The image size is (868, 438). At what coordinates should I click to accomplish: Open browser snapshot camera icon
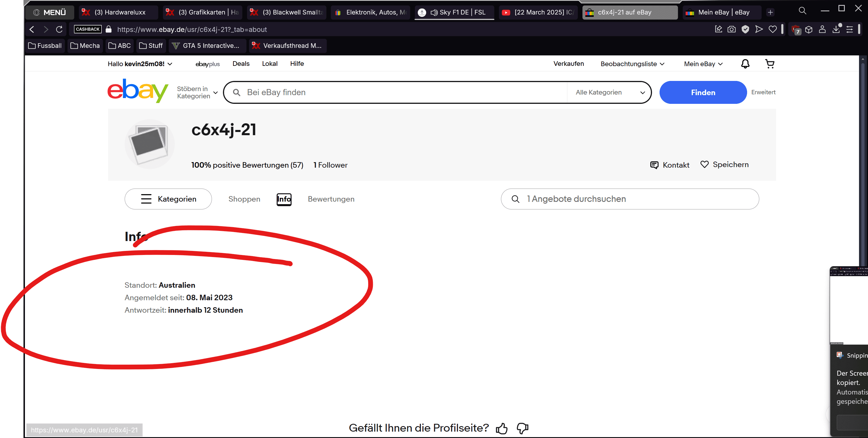click(731, 29)
